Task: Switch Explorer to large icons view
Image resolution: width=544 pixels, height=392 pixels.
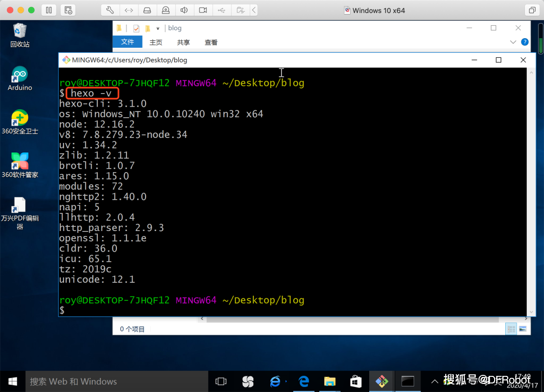Action: pos(523,329)
